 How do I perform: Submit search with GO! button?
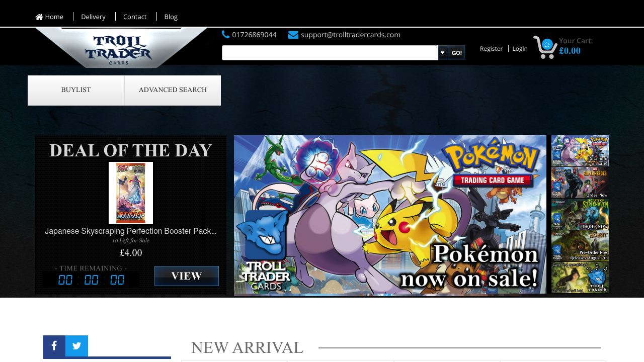[x=456, y=53]
